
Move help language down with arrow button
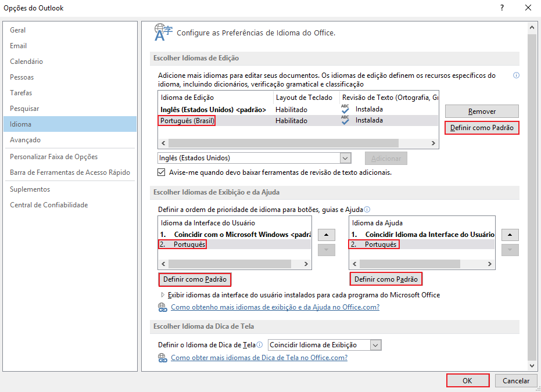510,250
